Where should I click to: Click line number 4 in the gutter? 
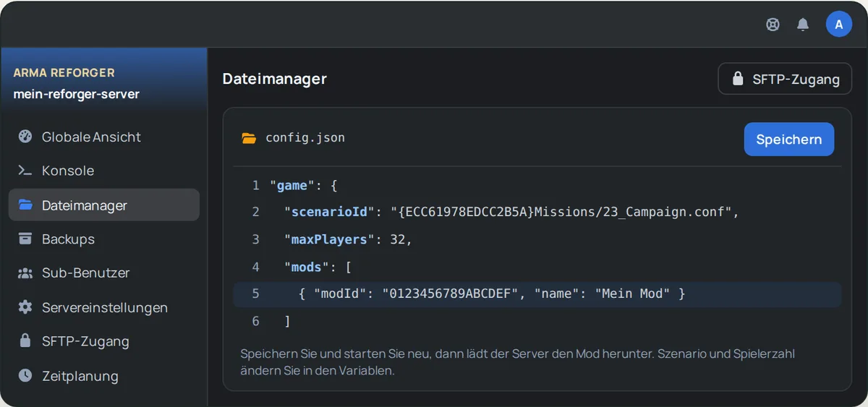pos(255,267)
